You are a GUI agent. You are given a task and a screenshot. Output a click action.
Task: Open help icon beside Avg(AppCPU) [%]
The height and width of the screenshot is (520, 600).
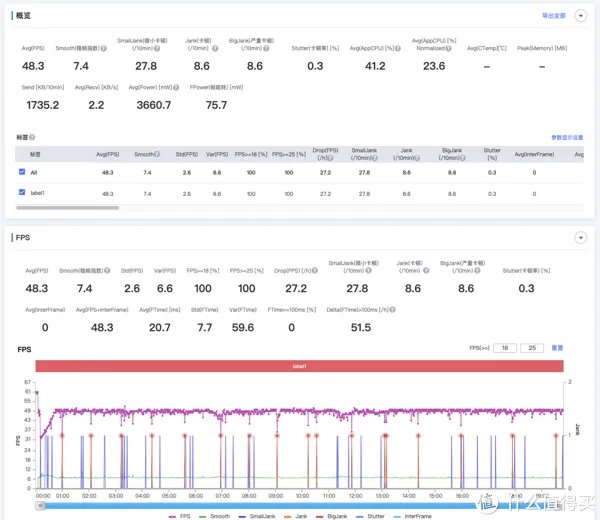coord(398,48)
